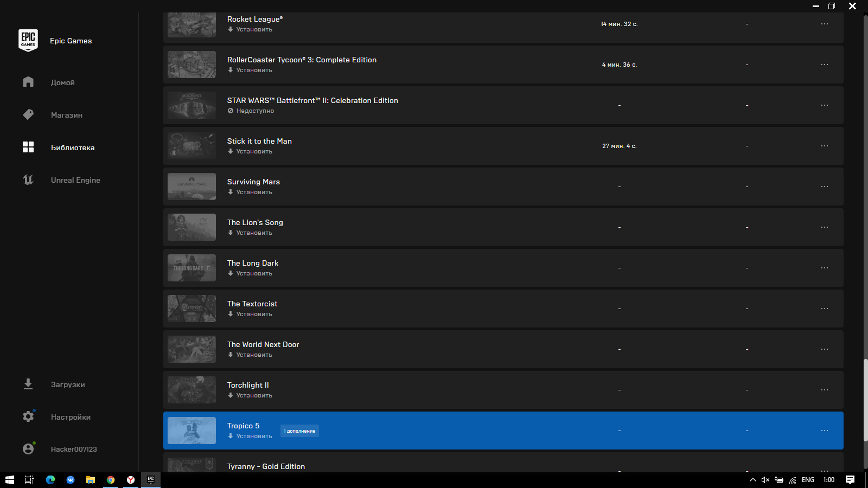Install RollerCoaster Tycoon 3 via Установить

point(250,70)
